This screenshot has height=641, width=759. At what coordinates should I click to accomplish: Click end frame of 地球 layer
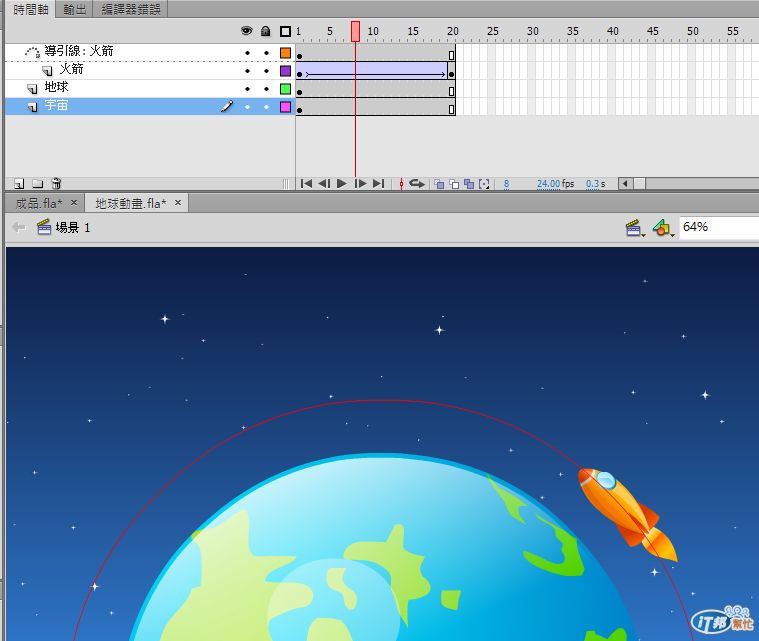click(x=451, y=91)
